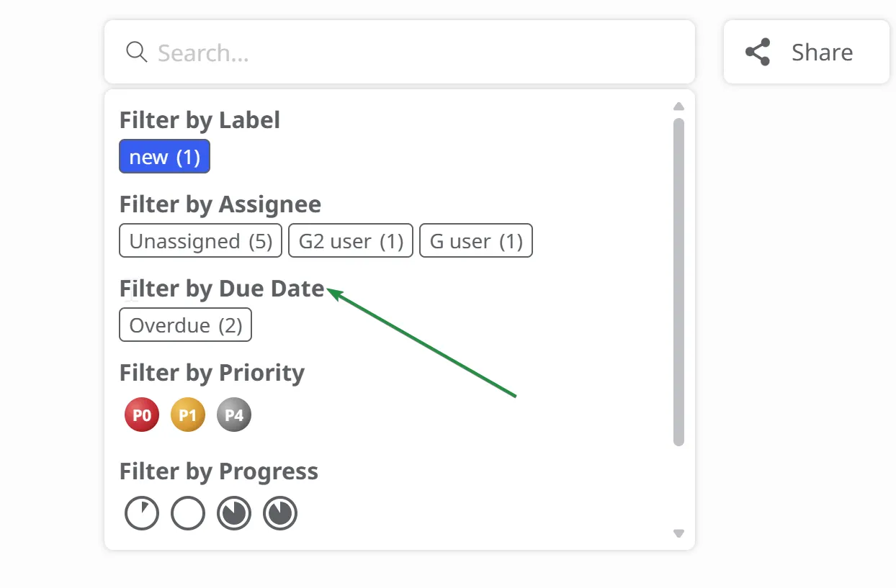Toggle the Overdue (2) due date filter
The image size is (896, 588).
(185, 325)
